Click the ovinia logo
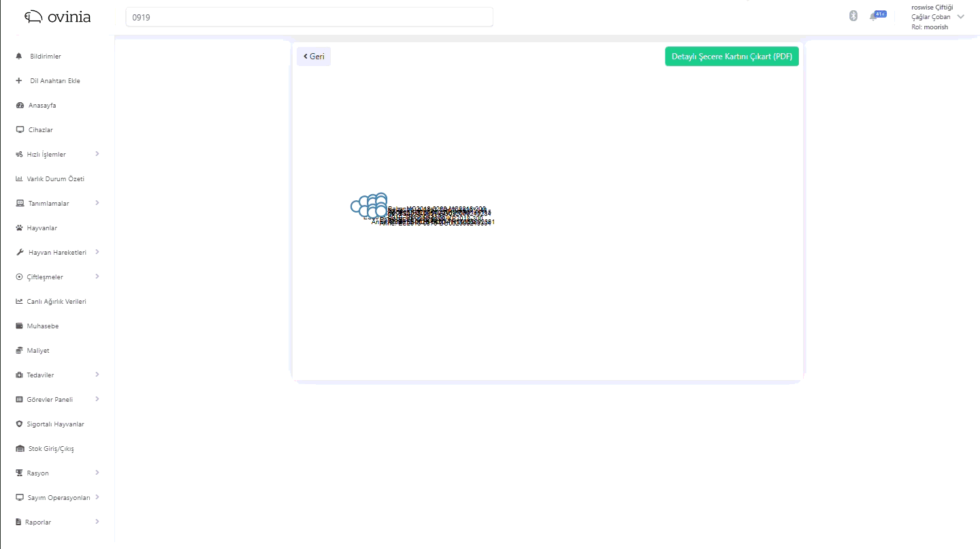 pyautogui.click(x=57, y=17)
